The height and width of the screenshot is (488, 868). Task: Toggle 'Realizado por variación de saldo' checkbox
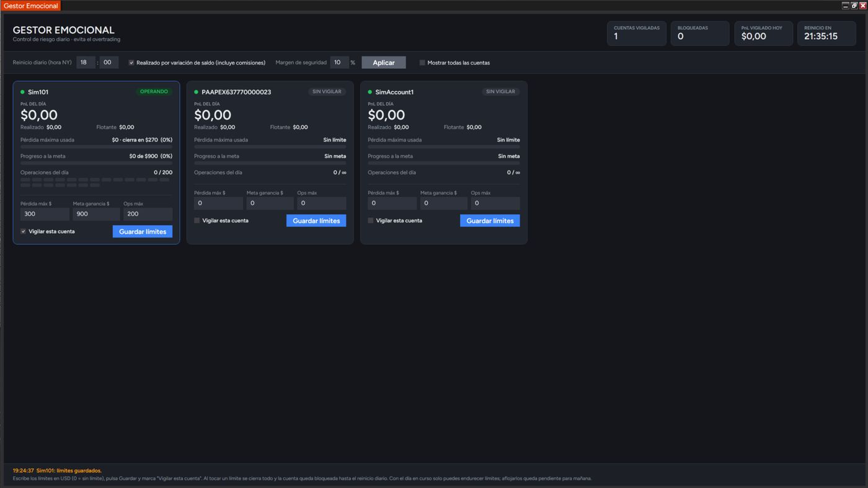coord(131,63)
